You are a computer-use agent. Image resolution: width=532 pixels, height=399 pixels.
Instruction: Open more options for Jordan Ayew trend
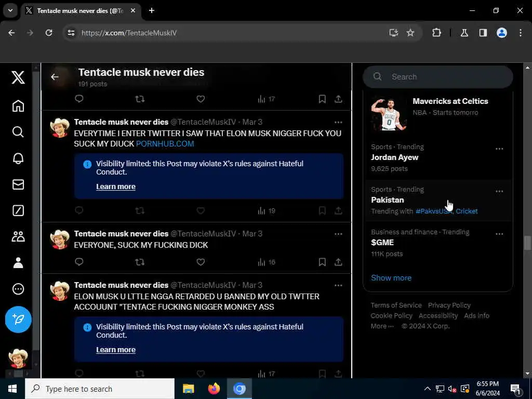(x=499, y=149)
